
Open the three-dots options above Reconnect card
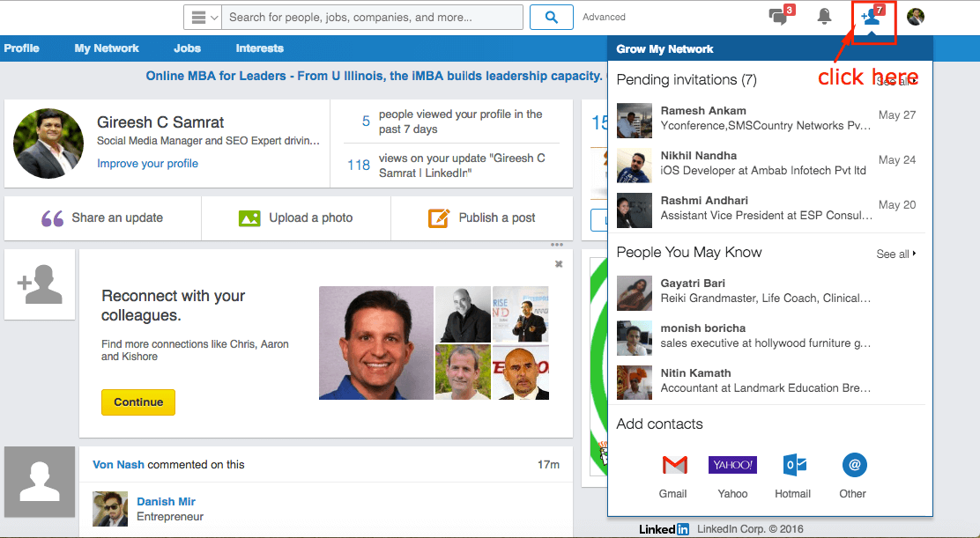557,245
